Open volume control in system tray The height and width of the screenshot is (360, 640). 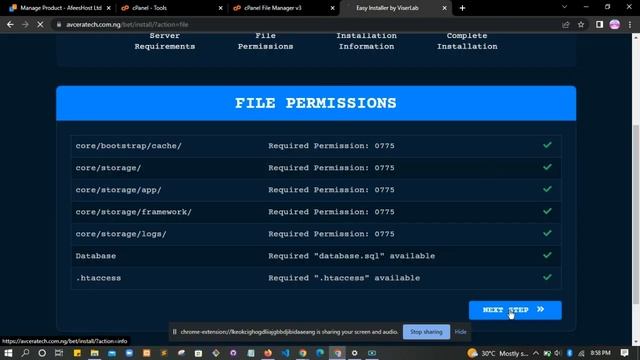[x=558, y=353]
